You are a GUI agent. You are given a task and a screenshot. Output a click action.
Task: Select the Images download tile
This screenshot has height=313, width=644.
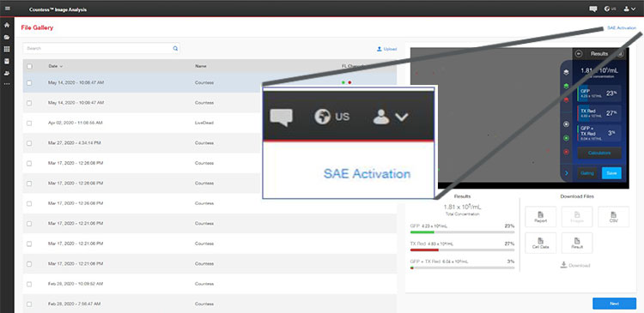click(577, 217)
